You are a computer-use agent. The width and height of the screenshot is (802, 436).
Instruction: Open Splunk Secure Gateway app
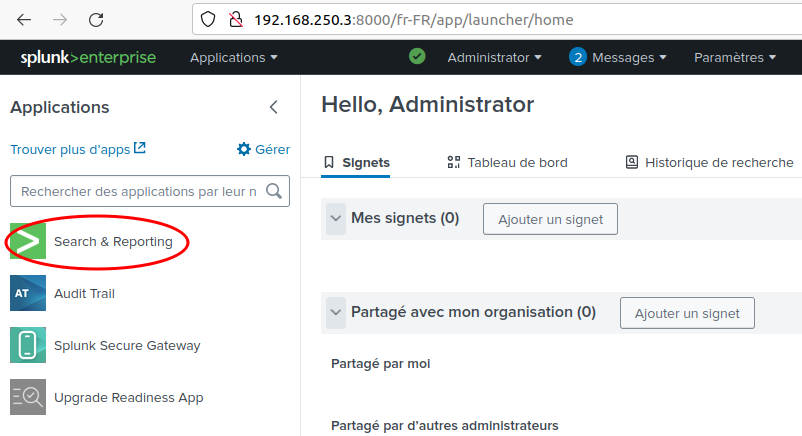point(127,345)
